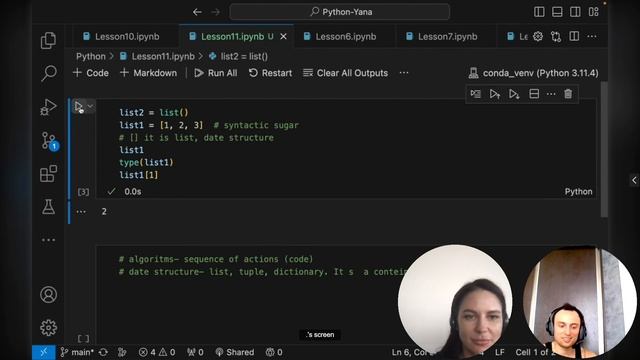Open more notebook toolbar actions

coord(404,73)
